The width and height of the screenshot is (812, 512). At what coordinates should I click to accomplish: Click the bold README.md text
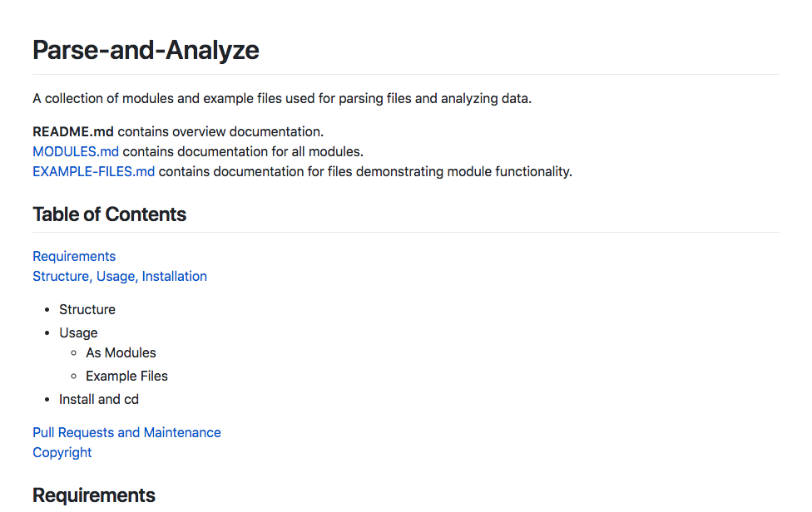tap(73, 131)
